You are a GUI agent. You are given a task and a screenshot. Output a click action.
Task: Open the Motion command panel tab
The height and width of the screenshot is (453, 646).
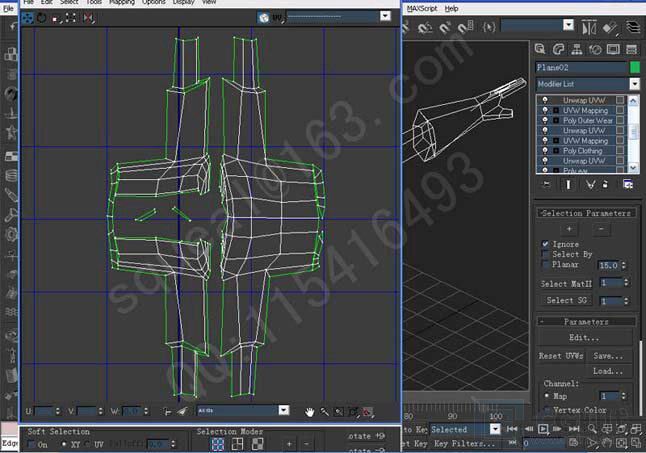(595, 49)
